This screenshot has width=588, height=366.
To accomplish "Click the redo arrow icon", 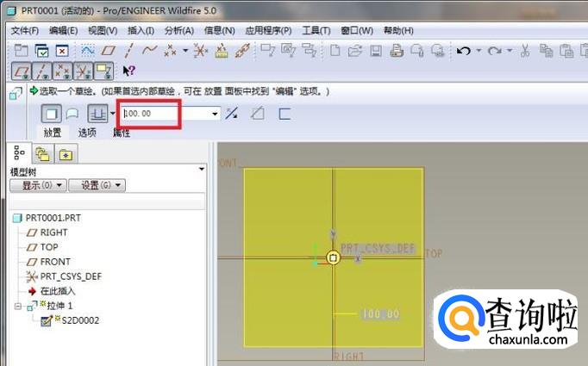I will [x=495, y=51].
